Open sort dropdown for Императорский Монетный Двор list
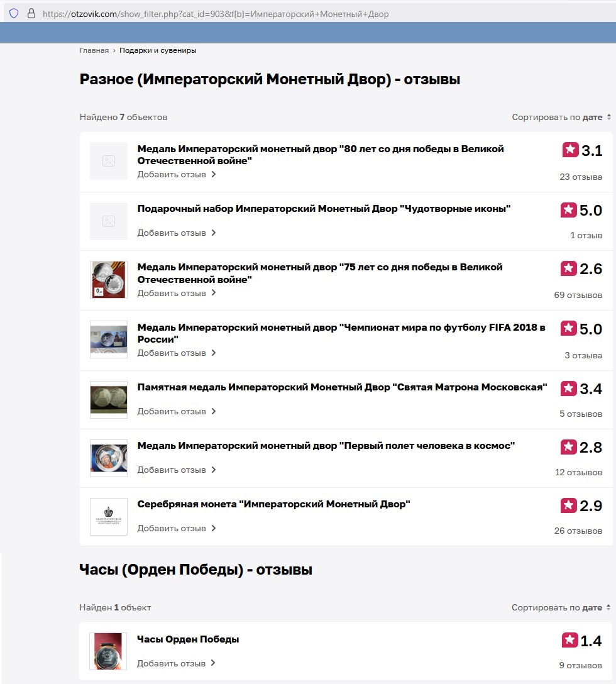This screenshot has height=684, width=616. pos(561,117)
